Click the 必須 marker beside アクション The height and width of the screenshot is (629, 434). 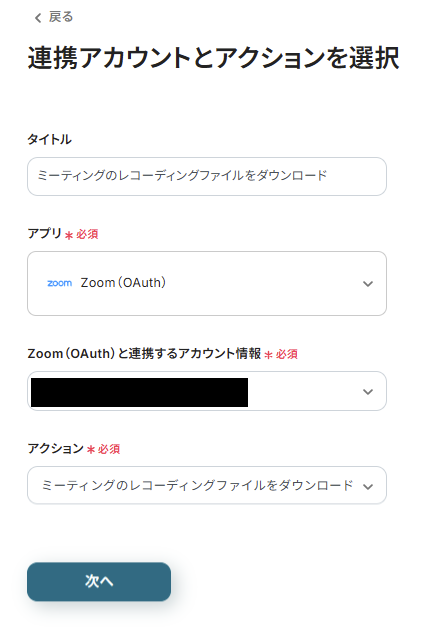[103, 449]
